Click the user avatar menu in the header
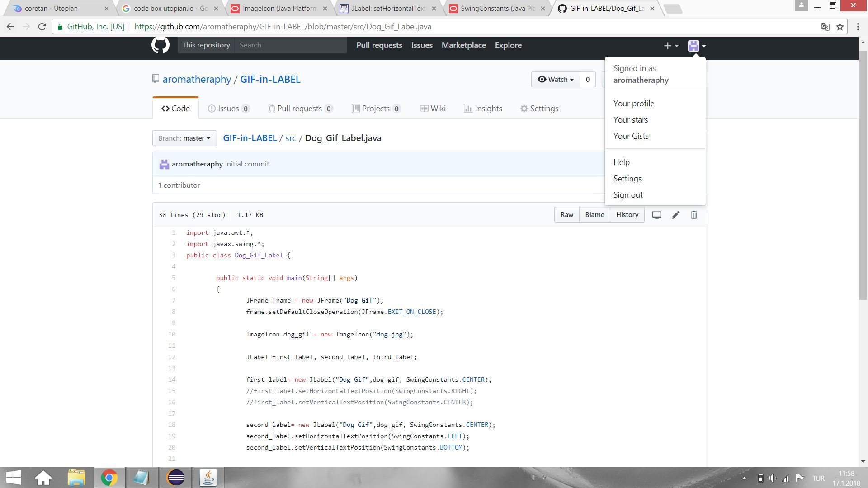This screenshot has height=488, width=868. click(697, 46)
